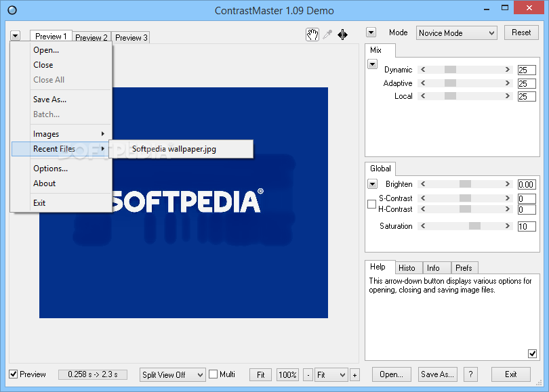Select the split-view move arrows tool
The height and width of the screenshot is (392, 549).
[342, 35]
